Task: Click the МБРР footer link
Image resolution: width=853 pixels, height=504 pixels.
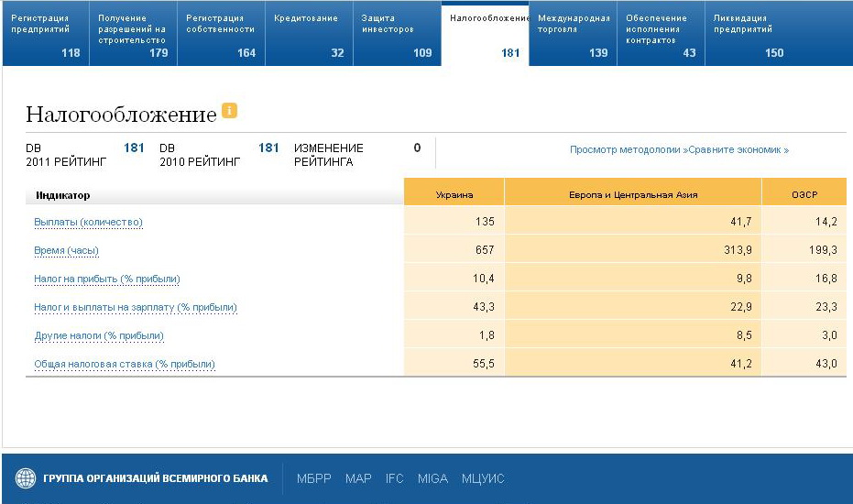Action: 314,478
